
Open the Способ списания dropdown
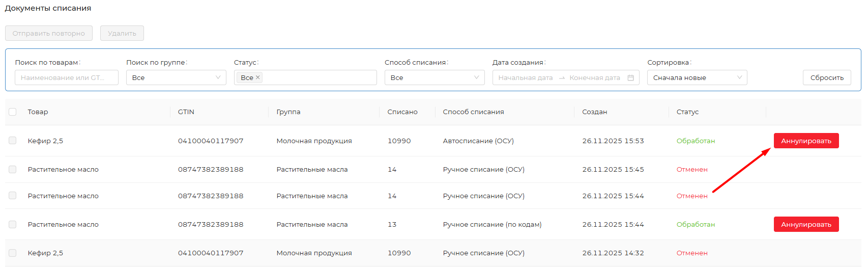click(x=434, y=77)
